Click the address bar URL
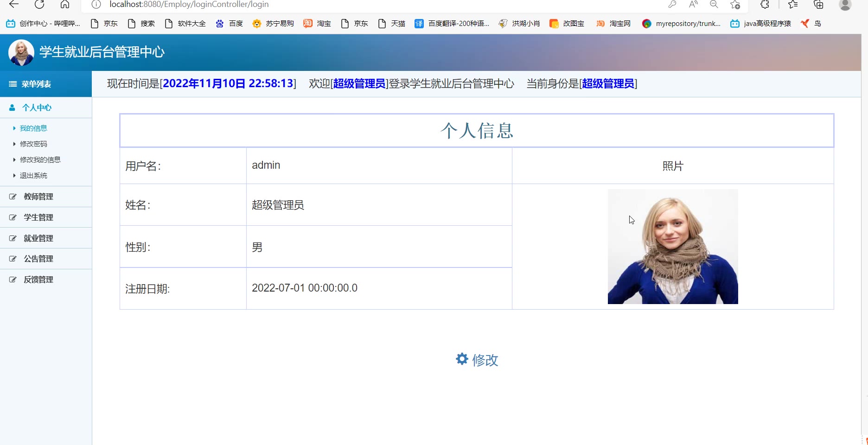The height and width of the screenshot is (445, 868). (x=189, y=4)
